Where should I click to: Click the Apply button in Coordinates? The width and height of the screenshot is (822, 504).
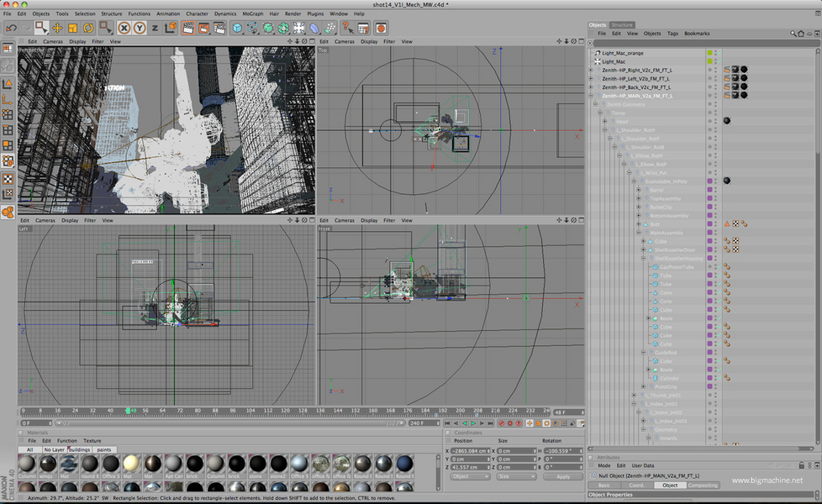coord(562,476)
